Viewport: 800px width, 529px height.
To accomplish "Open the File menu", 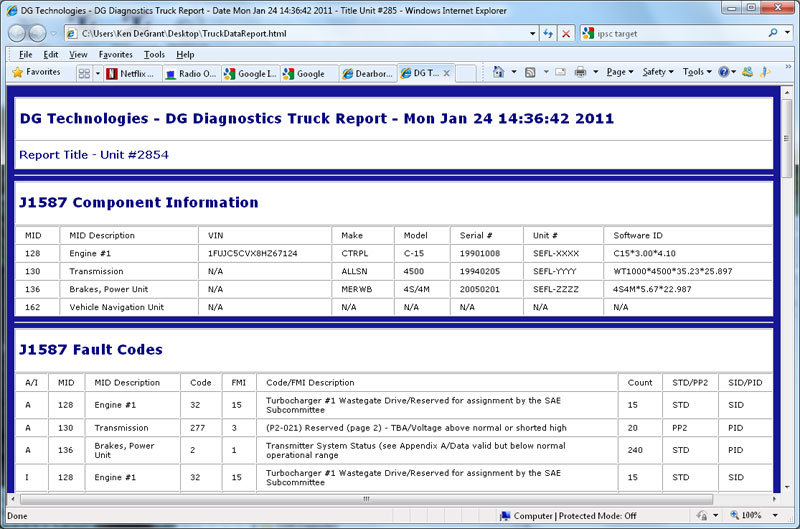I will pyautogui.click(x=25, y=54).
